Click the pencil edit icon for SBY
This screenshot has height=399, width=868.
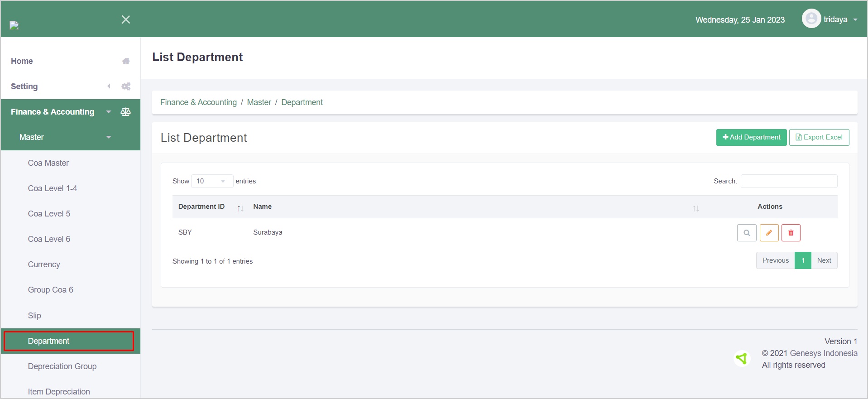769,233
